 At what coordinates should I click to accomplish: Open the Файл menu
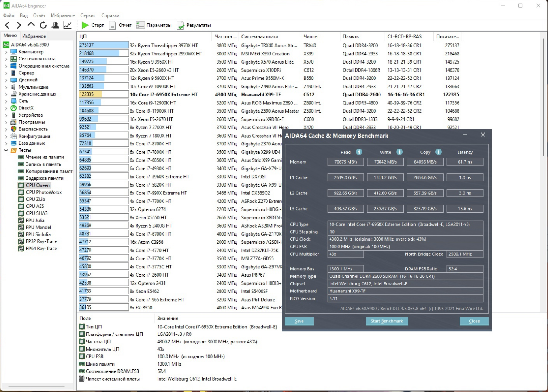[9, 15]
